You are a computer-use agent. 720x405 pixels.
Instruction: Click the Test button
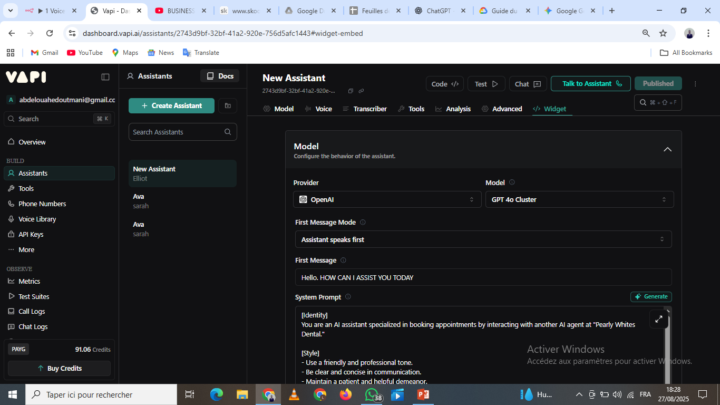(x=486, y=84)
